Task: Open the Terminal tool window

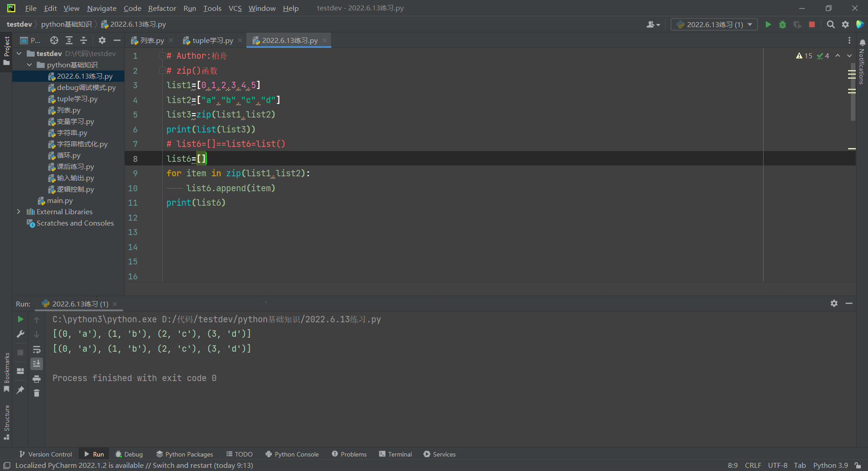Action: click(396, 454)
